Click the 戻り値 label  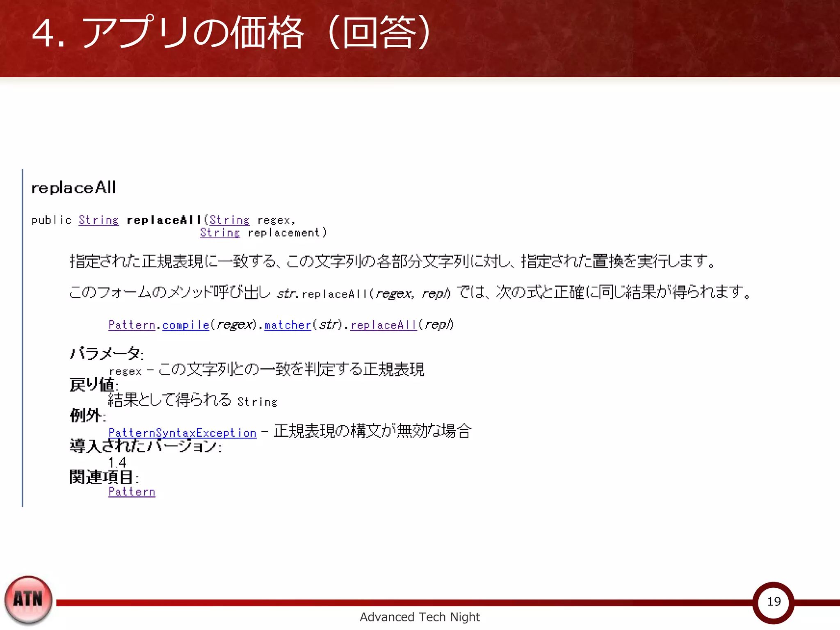(x=94, y=384)
